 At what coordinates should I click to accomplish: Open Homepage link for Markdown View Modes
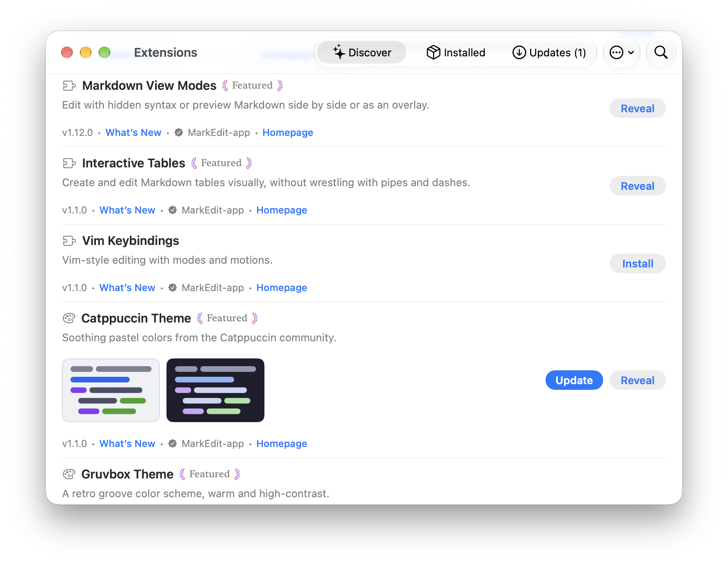click(288, 132)
